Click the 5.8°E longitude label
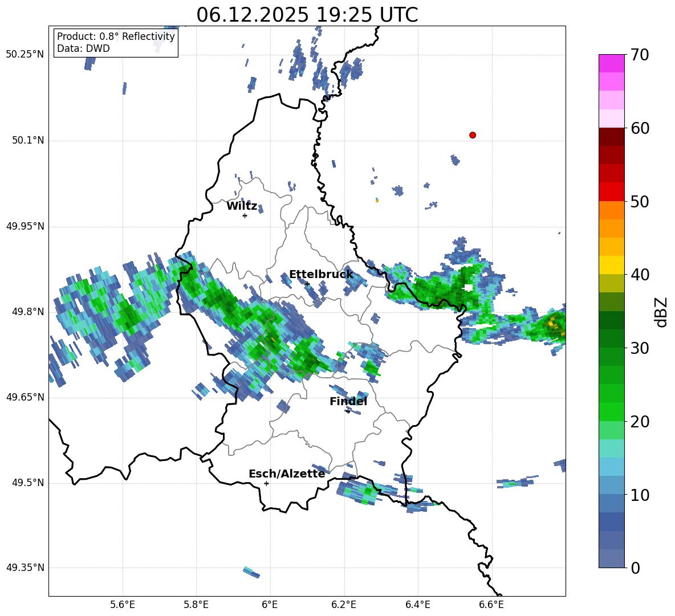This screenshot has width=675, height=616. [x=196, y=605]
